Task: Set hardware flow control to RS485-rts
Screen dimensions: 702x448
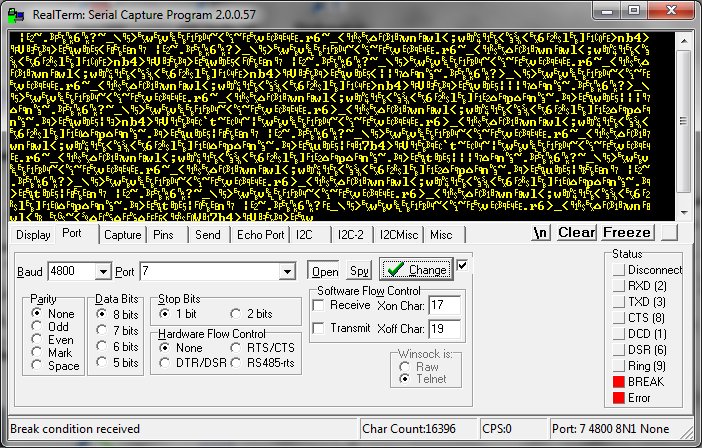Action: (262, 363)
